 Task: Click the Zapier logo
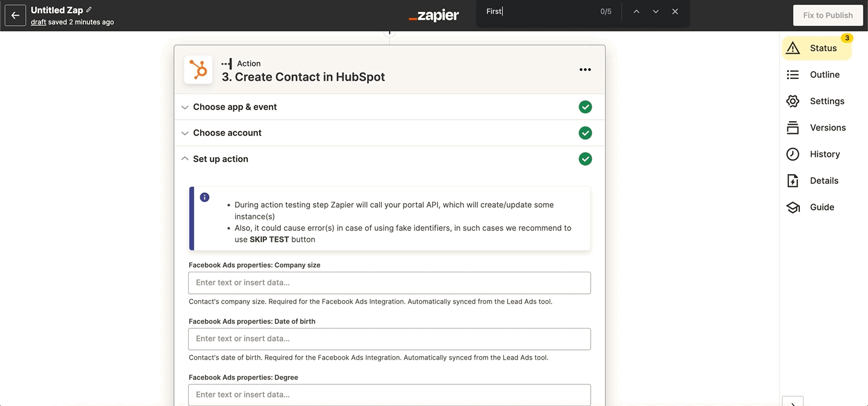433,16
